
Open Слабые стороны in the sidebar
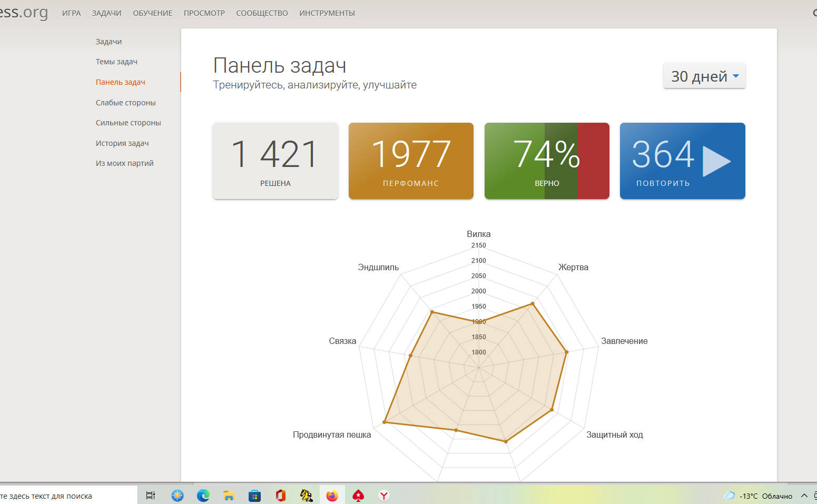point(126,103)
